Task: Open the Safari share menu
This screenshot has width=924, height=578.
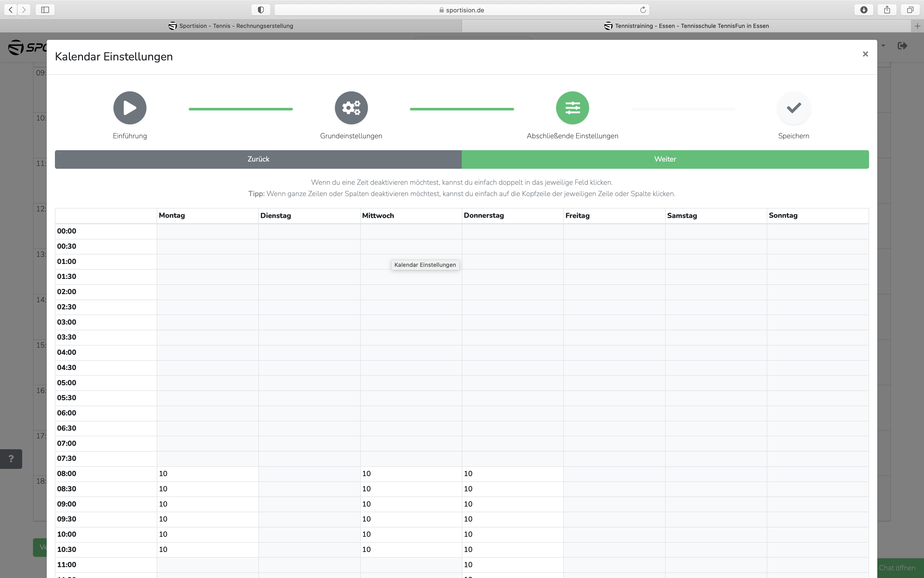Action: 887,10
